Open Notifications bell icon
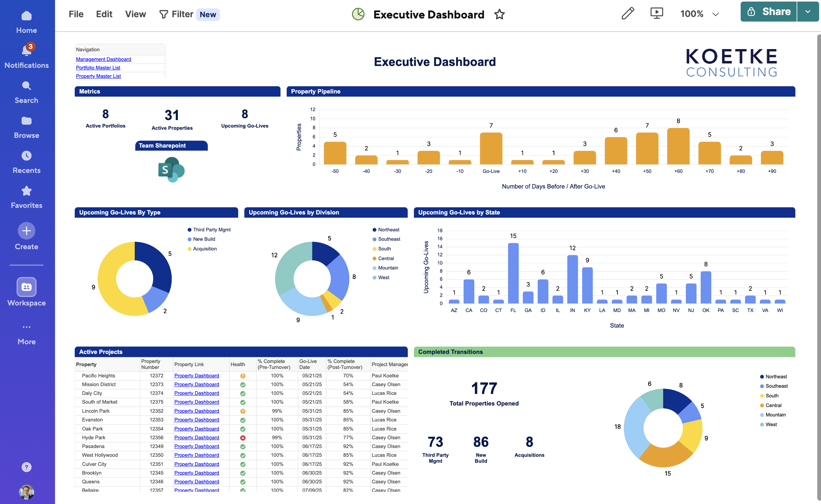This screenshot has height=504, width=821. 26,51
